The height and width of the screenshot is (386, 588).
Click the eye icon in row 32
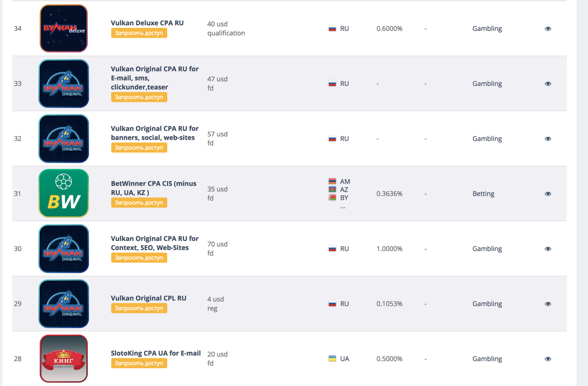click(548, 139)
